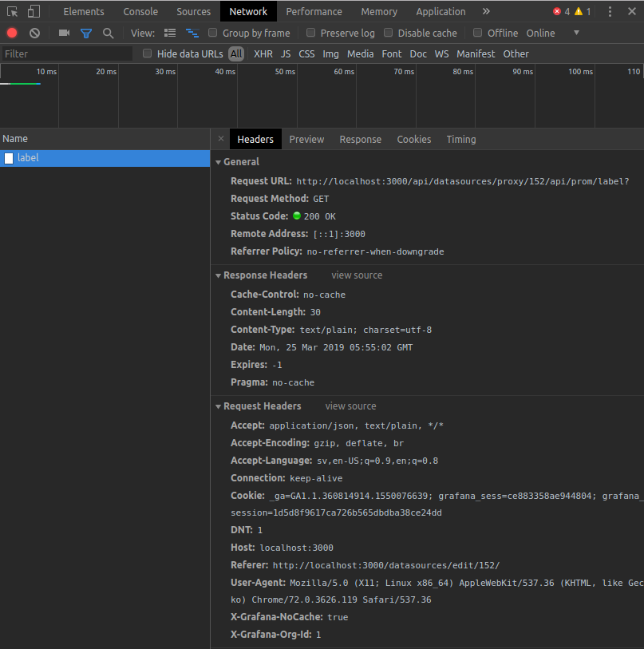
Task: Select the inspect element cursor icon
Action: [x=11, y=11]
